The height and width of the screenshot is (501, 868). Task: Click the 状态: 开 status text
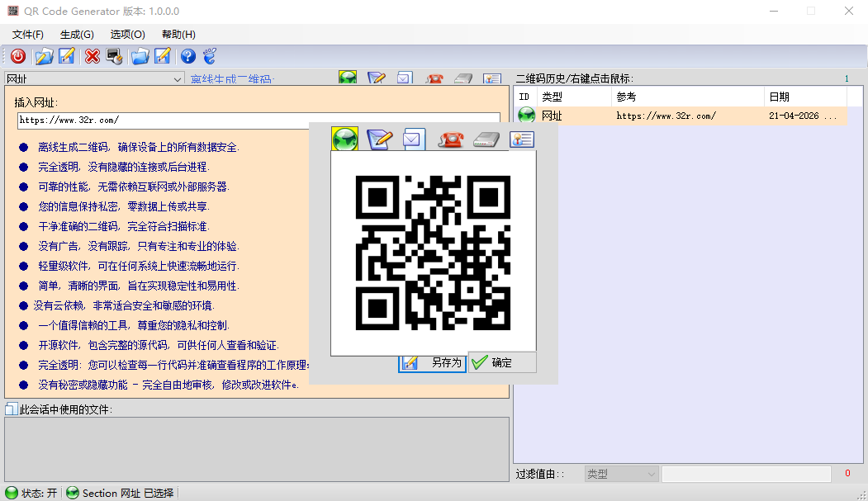[x=39, y=493]
